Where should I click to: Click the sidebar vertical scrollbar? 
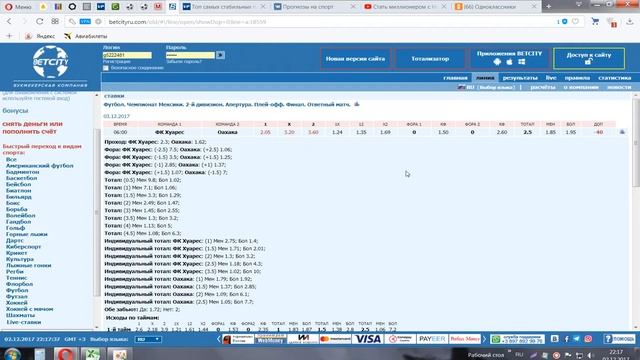(x=97, y=211)
